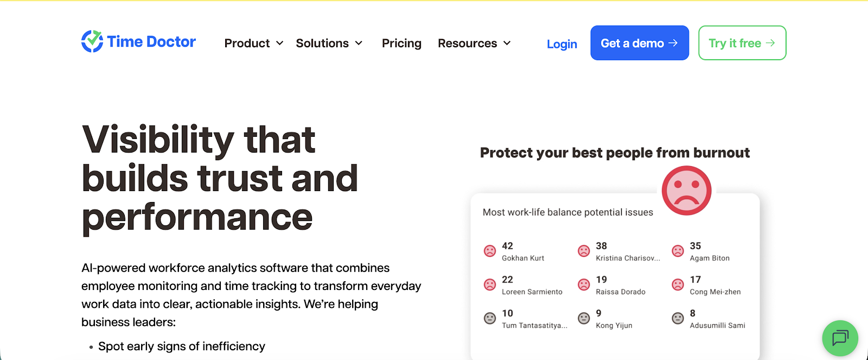Click the name Raissa Dorado
Viewport: 868px width, 360px height.
621,292
